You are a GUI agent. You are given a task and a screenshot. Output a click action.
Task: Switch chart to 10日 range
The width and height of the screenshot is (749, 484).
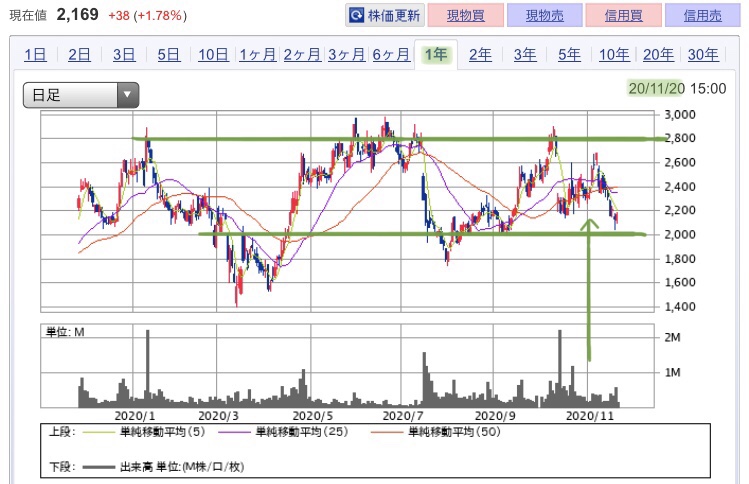(214, 55)
